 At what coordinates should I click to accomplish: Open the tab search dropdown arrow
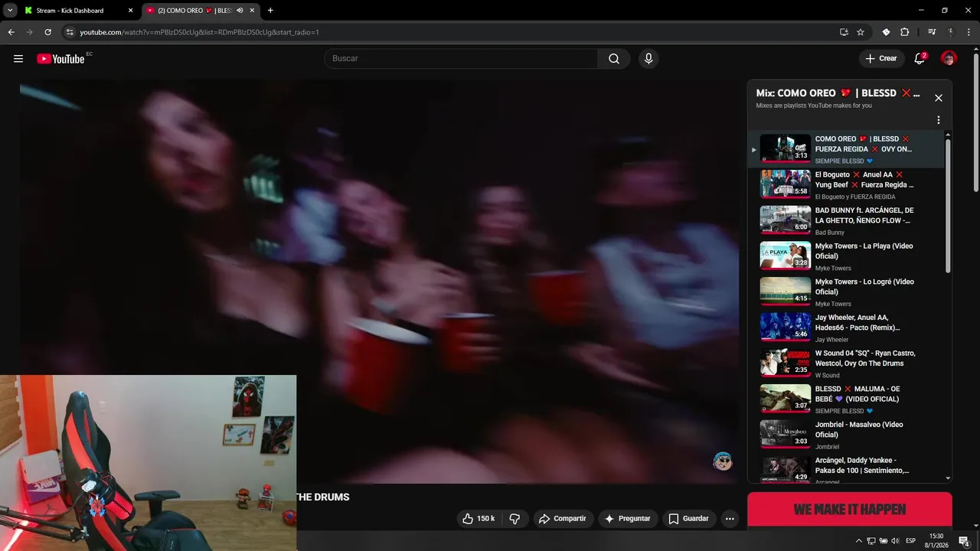pyautogui.click(x=10, y=11)
